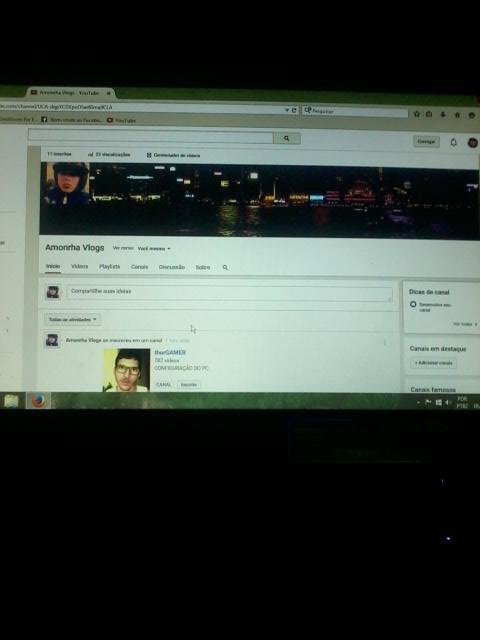Open the activity post options menu dots

384,343
